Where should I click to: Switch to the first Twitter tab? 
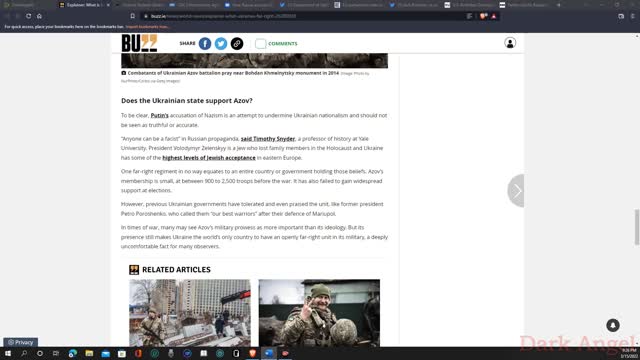[305, 5]
